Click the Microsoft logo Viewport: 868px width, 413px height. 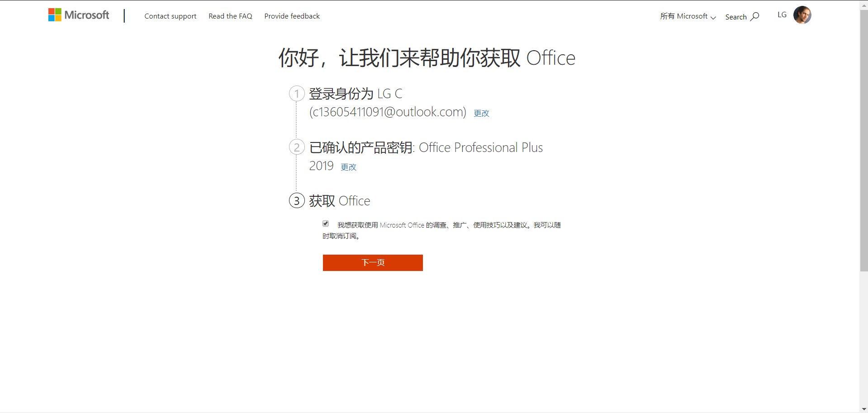tap(78, 15)
